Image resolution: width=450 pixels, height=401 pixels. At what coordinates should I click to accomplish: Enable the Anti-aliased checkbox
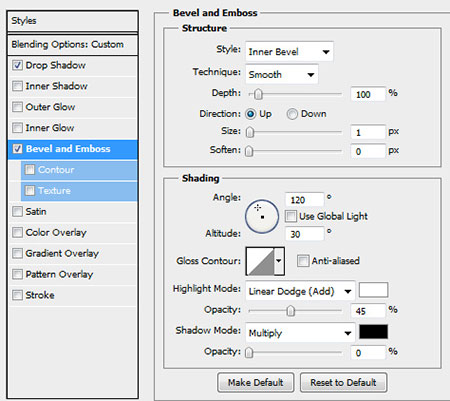pyautogui.click(x=303, y=261)
